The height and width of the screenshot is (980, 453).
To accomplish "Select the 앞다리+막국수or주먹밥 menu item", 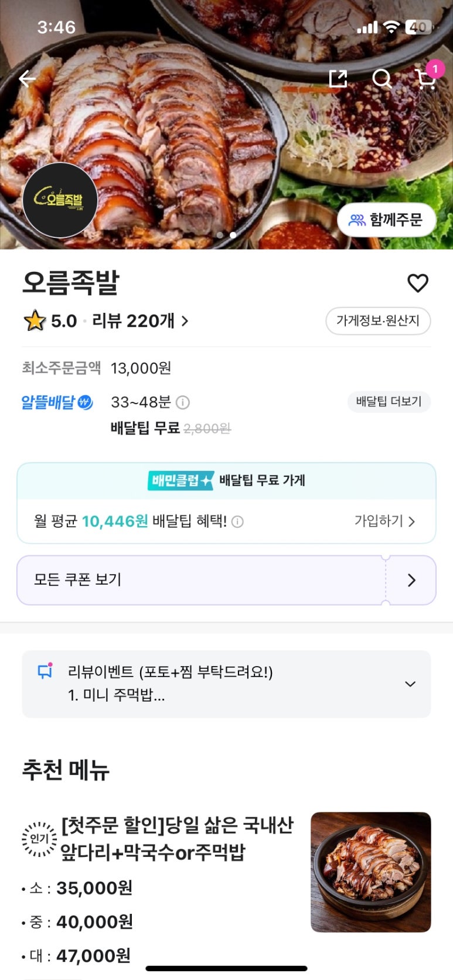I will coord(176,838).
